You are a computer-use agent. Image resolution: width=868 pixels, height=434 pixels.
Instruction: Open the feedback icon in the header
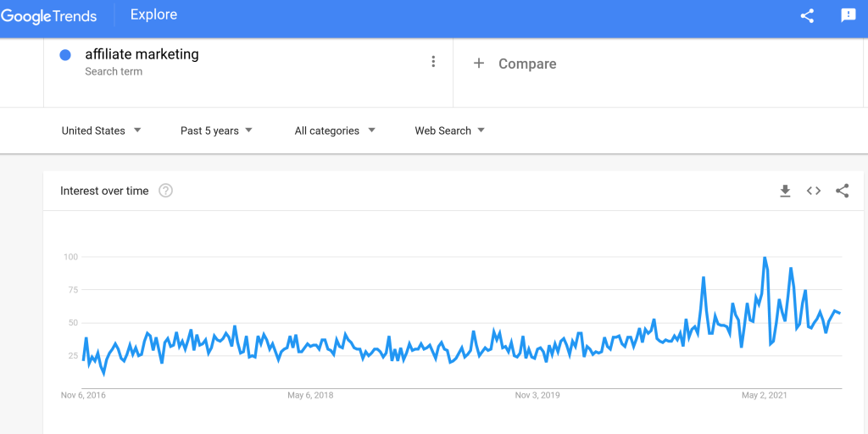(848, 16)
